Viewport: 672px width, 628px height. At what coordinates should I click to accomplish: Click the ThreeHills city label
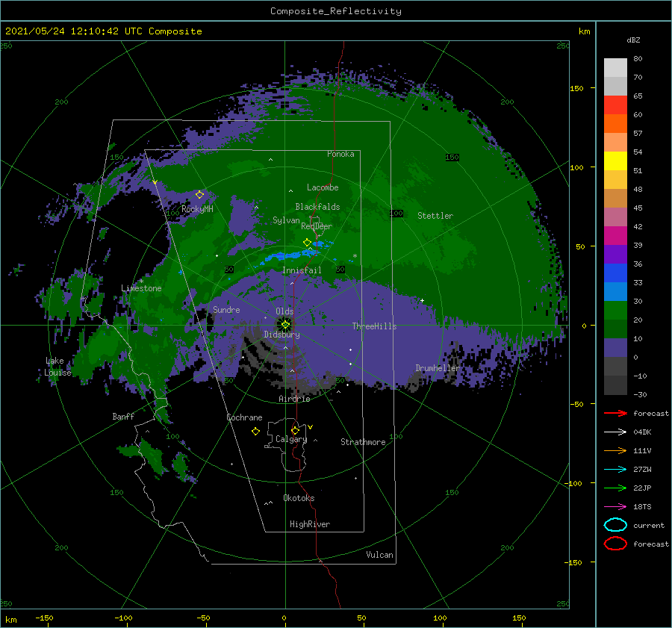click(x=375, y=326)
